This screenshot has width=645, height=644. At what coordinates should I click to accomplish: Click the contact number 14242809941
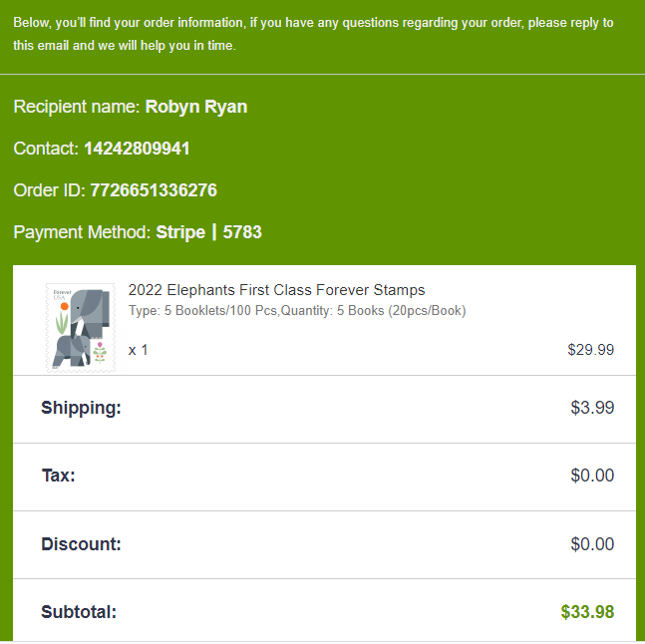137,149
